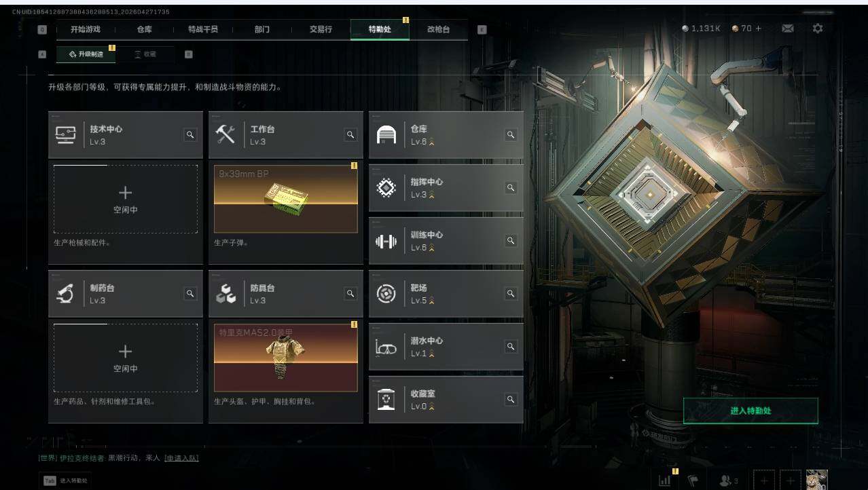Click the 进入特勤处 green button
This screenshot has height=490, width=868.
(x=751, y=411)
